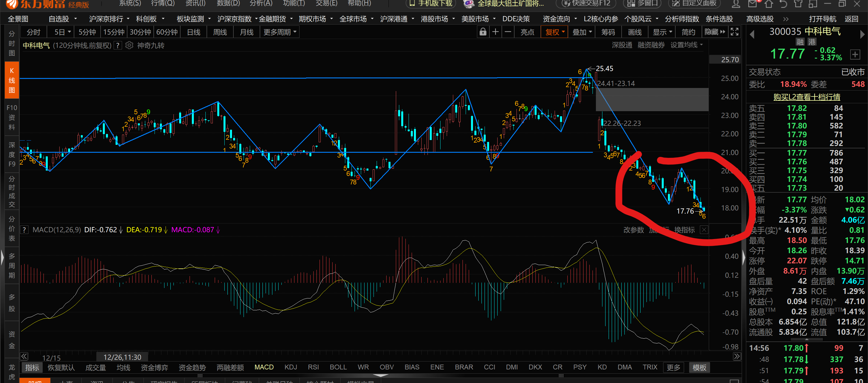Close the MACD indicator panel
This screenshot has height=383, width=868.
pyautogui.click(x=704, y=230)
